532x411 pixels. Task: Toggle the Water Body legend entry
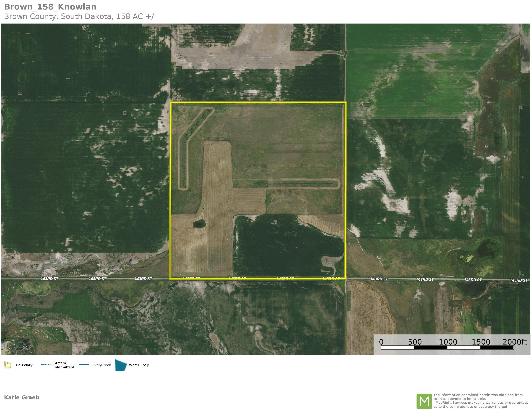click(x=139, y=365)
